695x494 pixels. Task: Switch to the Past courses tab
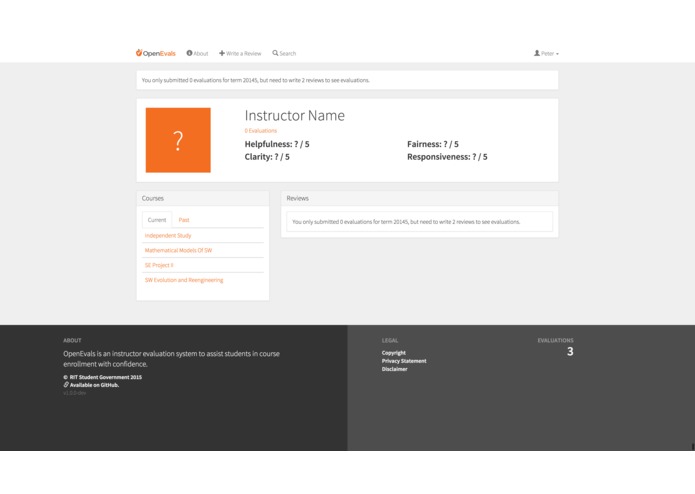pyautogui.click(x=184, y=220)
